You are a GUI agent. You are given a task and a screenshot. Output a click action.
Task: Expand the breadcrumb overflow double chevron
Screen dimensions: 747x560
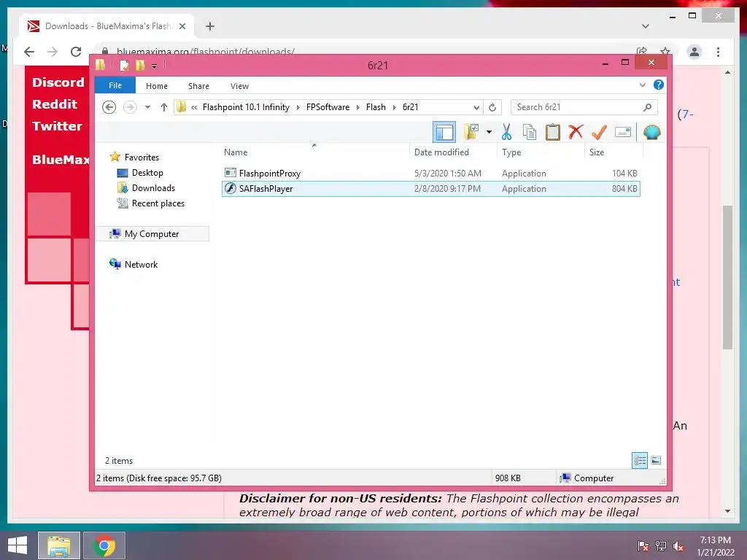pos(194,107)
